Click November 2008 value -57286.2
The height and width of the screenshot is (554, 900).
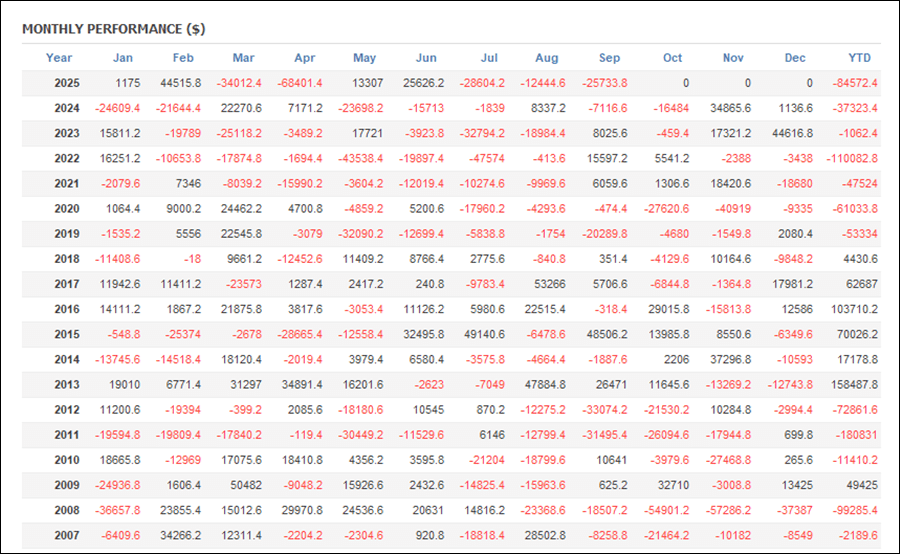click(729, 510)
